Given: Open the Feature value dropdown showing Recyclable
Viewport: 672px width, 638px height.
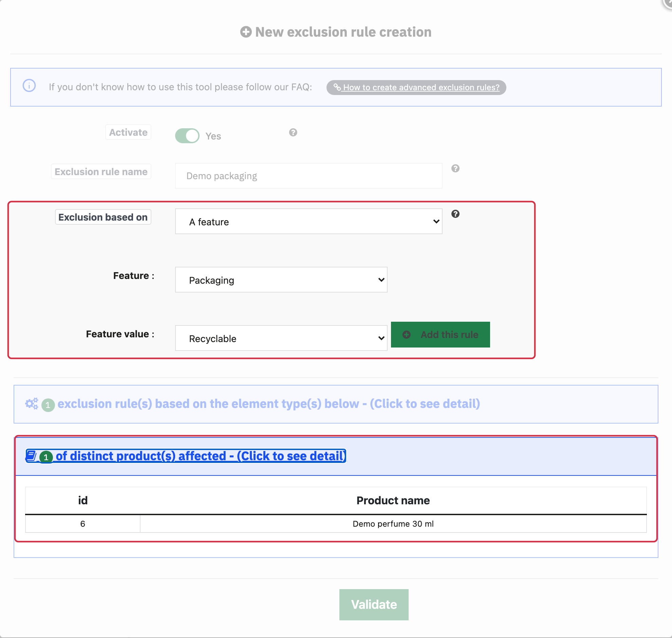Looking at the screenshot, I should click(x=281, y=338).
